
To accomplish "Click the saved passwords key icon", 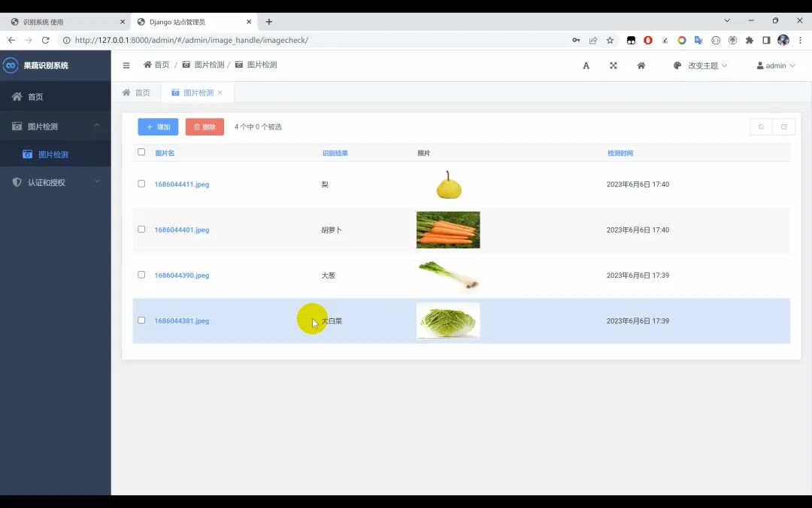I will (x=576, y=40).
